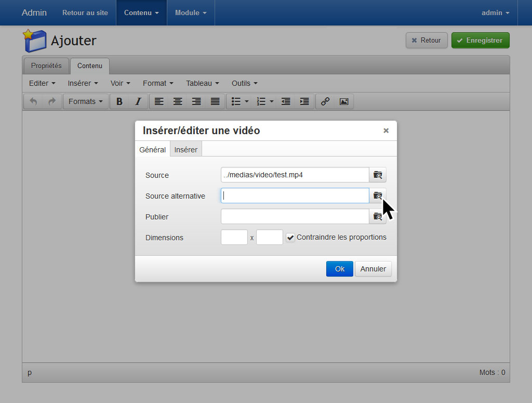
Task: Expand bullet list style options arrow
Action: coord(247,101)
